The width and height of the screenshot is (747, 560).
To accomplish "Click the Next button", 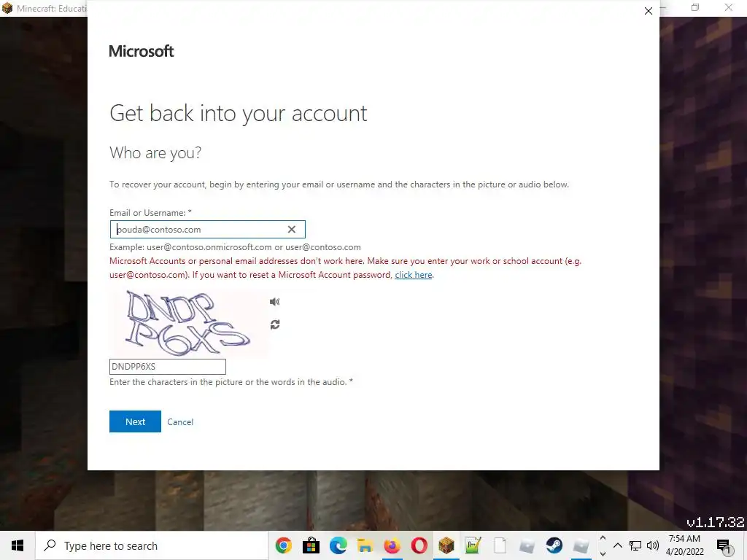I will click(x=135, y=421).
